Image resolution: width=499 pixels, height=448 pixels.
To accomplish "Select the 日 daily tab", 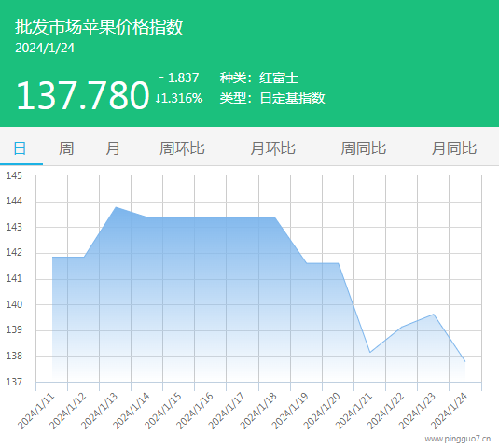I will (x=20, y=148).
